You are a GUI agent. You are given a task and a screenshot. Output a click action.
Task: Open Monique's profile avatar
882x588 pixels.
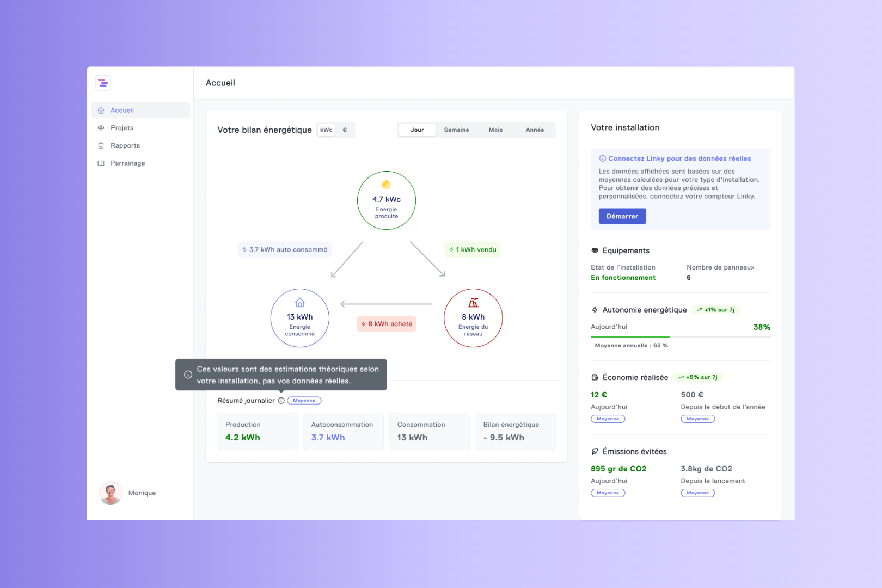tap(111, 493)
